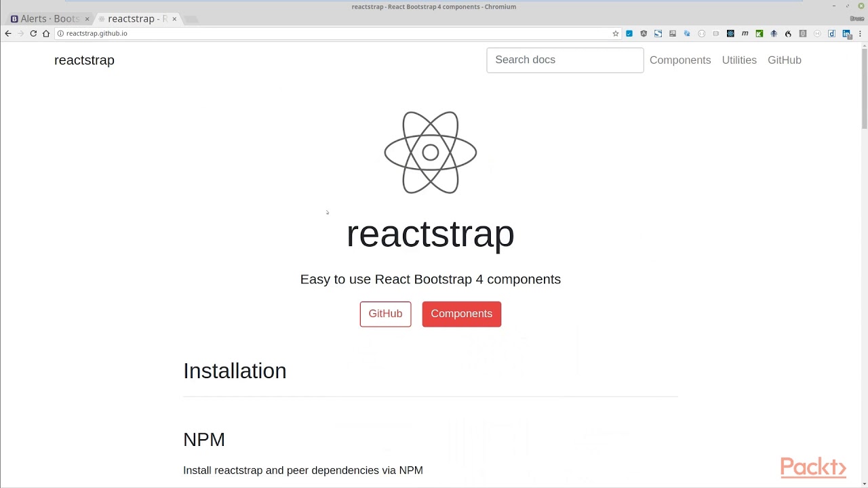Click the blue checkmark extension icon
This screenshot has height=488, width=868.
629,33
